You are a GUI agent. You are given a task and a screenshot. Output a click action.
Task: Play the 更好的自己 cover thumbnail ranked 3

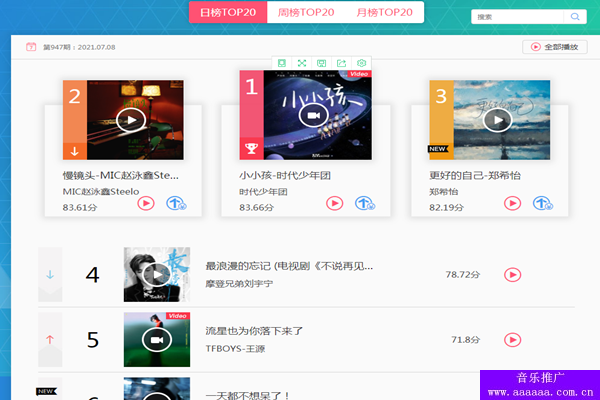click(x=502, y=120)
